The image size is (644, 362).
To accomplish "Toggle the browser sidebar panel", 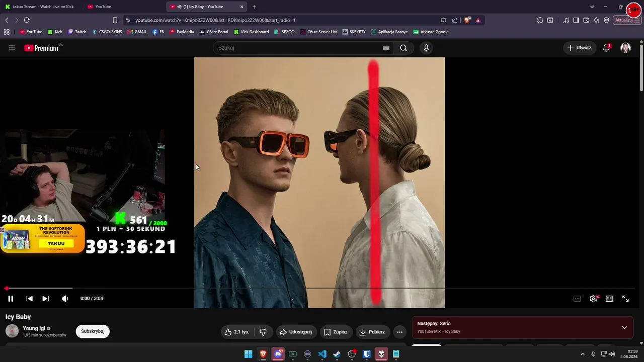I will click(x=576, y=20).
